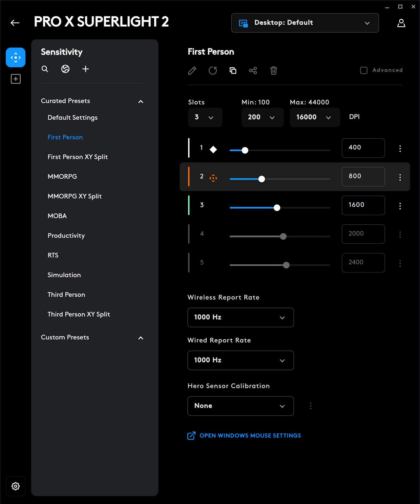
Task: Open options menu for disabled slot 5
Action: (400, 263)
